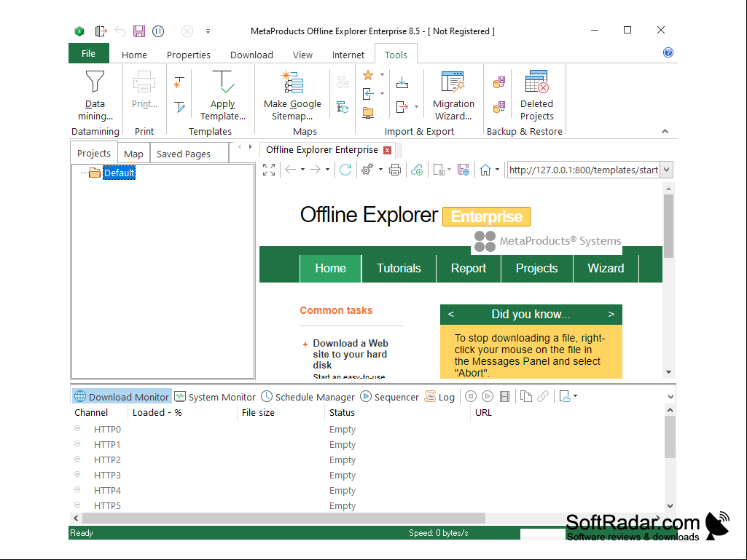
Task: Click the Pause icon in quick access toolbar
Action: (x=158, y=31)
